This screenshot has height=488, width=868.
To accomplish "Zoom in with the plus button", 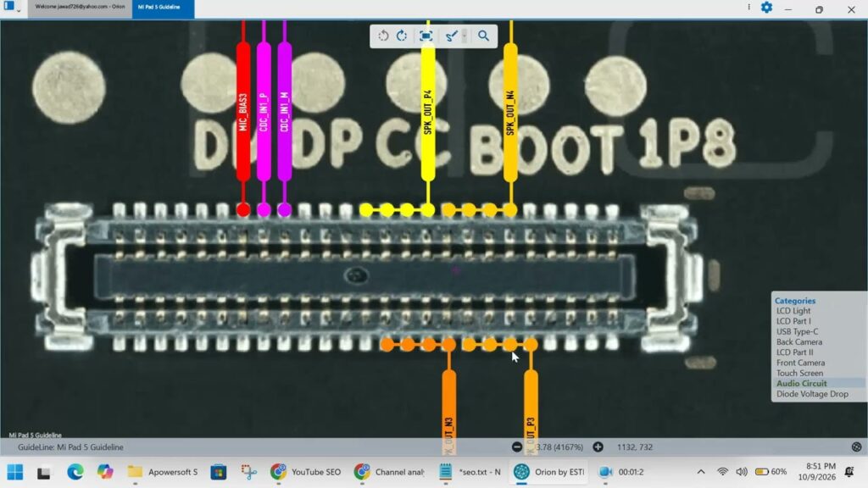I will point(598,446).
